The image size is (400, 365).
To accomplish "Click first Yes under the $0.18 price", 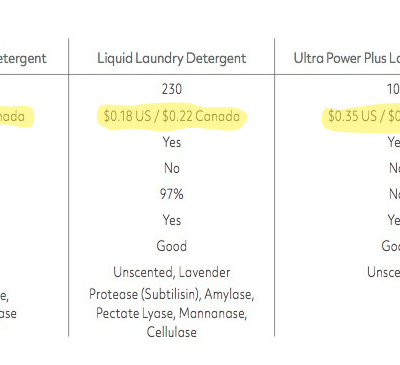I will pos(172,142).
